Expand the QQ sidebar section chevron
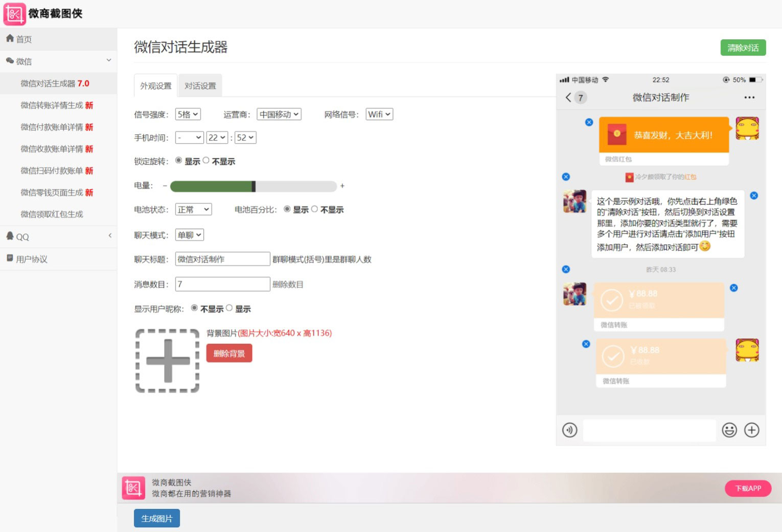 110,236
